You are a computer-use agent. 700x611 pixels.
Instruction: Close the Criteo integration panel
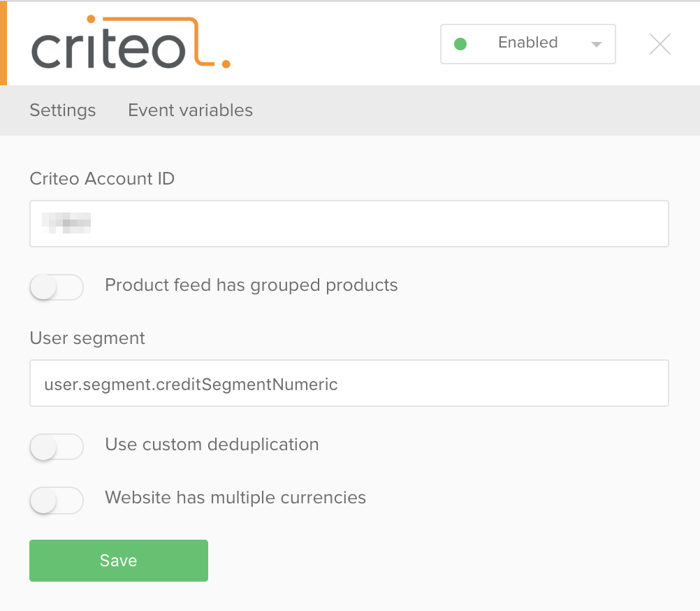click(x=659, y=44)
